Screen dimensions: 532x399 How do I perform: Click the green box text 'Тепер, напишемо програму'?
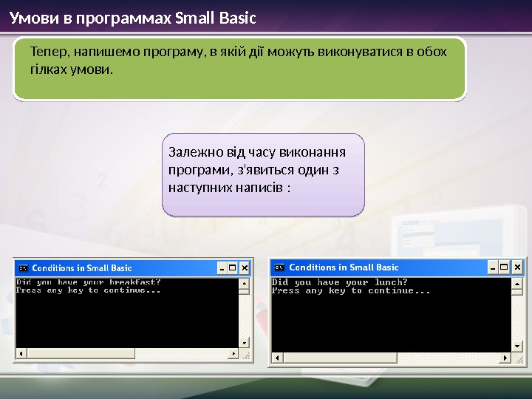pyautogui.click(x=118, y=52)
